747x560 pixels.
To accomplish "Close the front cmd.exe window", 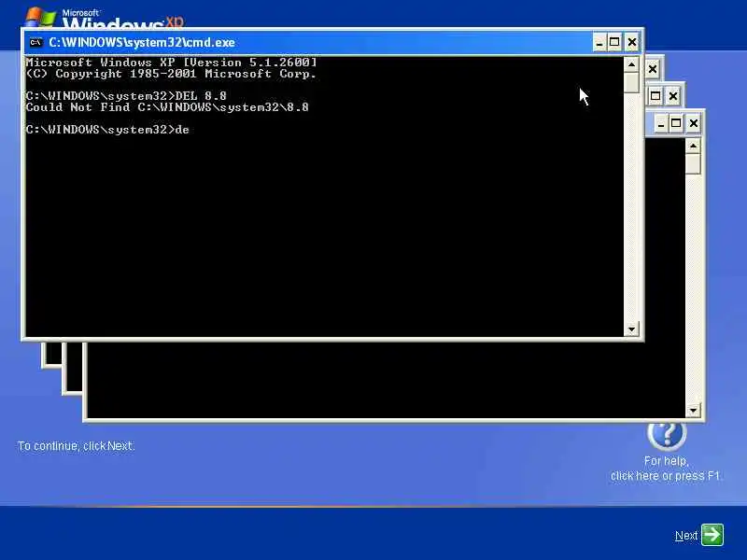I will [x=632, y=42].
